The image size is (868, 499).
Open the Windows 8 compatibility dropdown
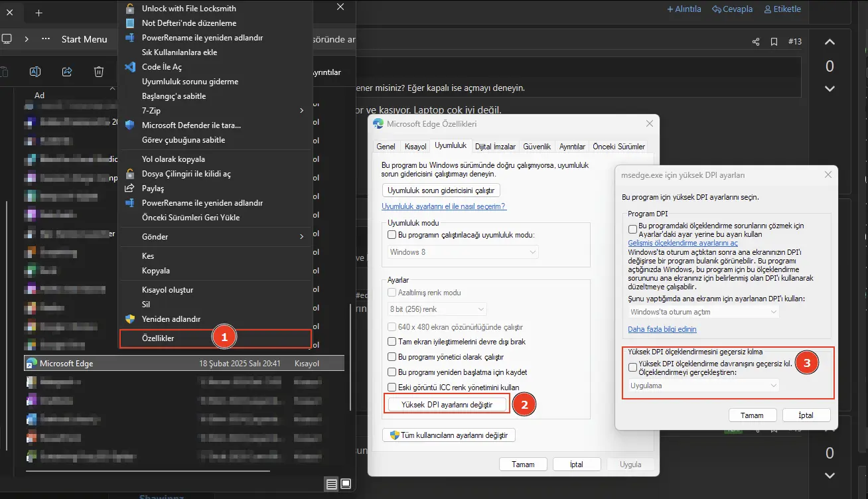463,252
